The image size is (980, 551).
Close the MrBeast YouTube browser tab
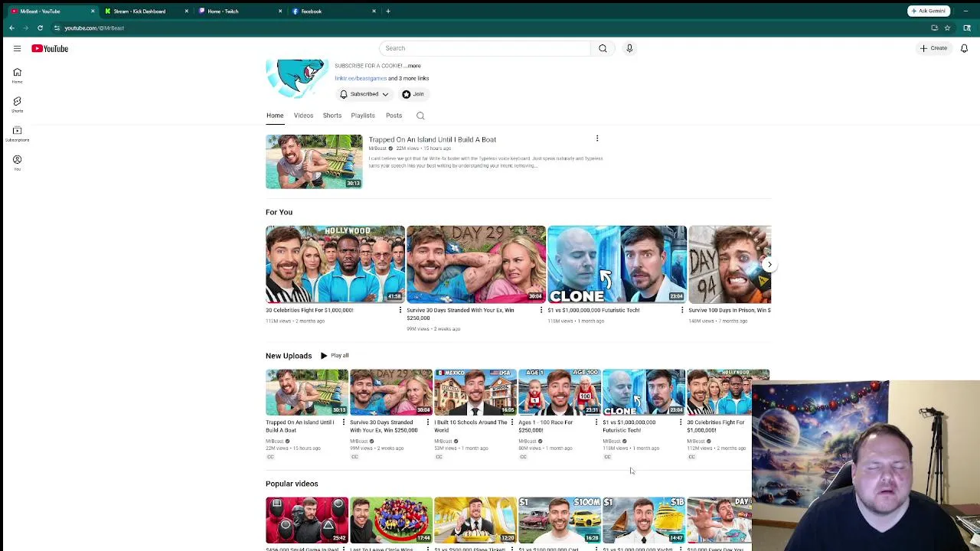point(93,11)
